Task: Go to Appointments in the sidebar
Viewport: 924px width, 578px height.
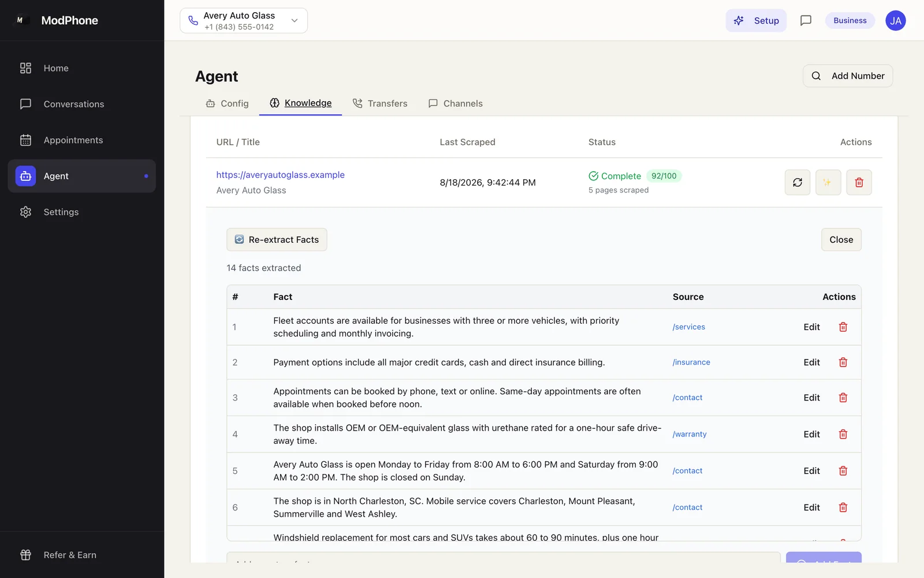Action: coord(81,140)
